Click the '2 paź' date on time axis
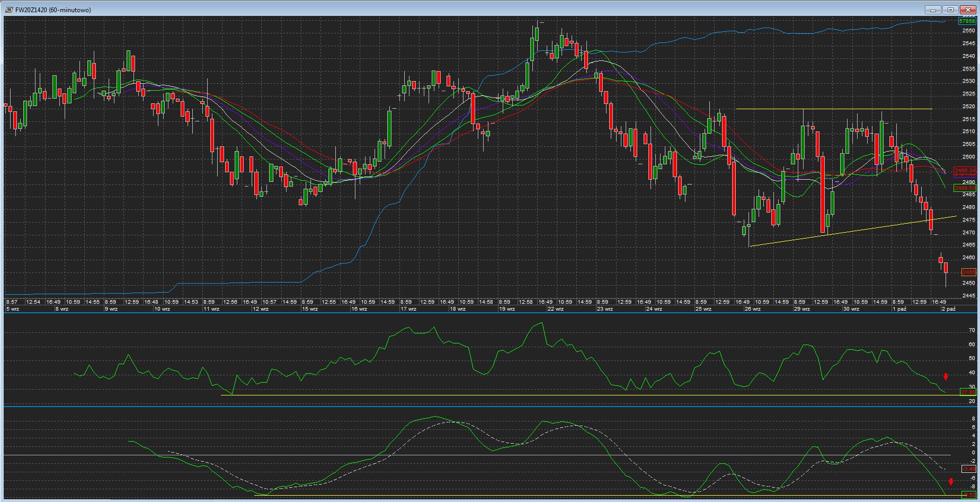The image size is (980, 502). [948, 309]
